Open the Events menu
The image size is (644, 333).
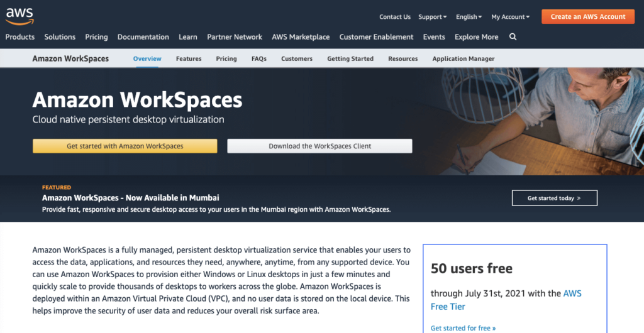[x=434, y=37]
